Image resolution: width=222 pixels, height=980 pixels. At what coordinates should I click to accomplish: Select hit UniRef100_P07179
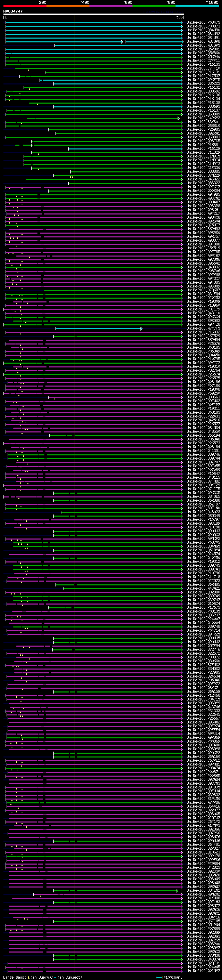pyautogui.click(x=203, y=309)
